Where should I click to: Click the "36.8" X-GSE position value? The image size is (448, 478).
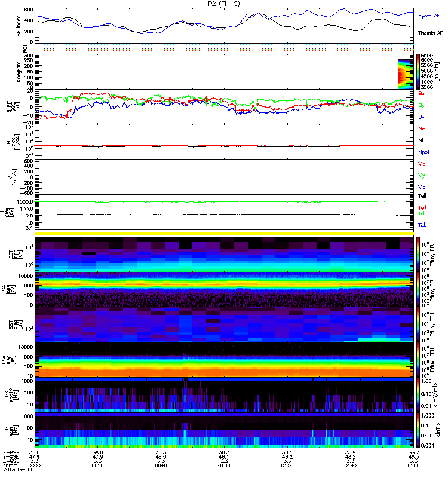[x=35, y=452]
